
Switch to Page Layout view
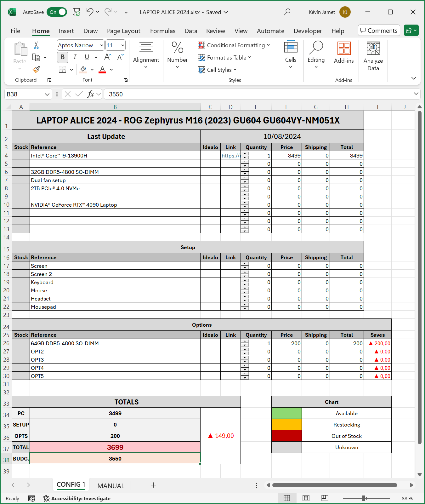pyautogui.click(x=306, y=498)
